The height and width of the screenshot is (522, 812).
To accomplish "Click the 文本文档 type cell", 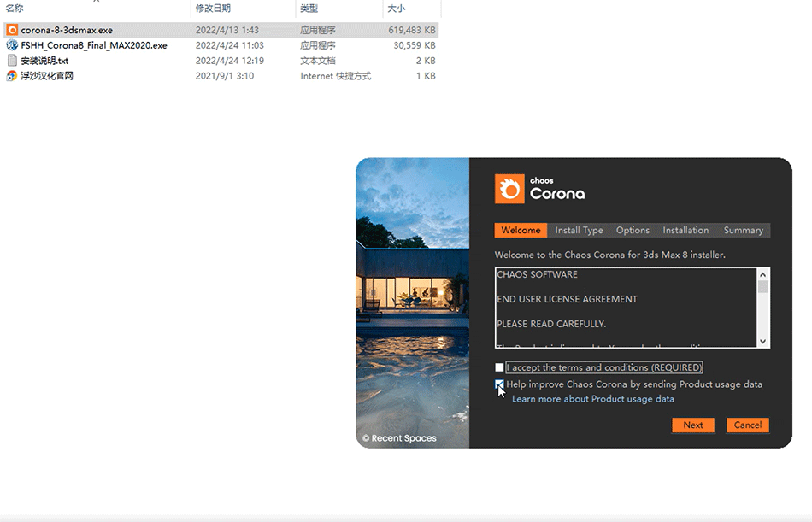I will pyautogui.click(x=317, y=61).
